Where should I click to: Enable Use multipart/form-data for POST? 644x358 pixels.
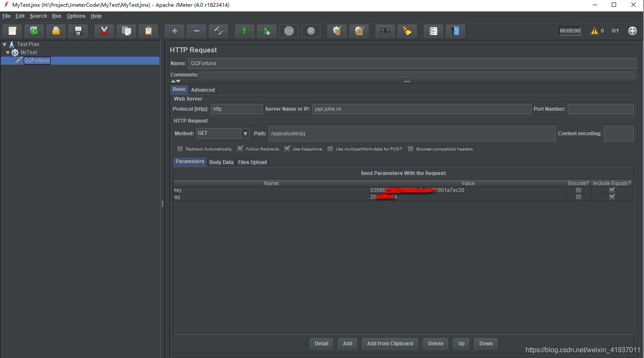click(330, 149)
